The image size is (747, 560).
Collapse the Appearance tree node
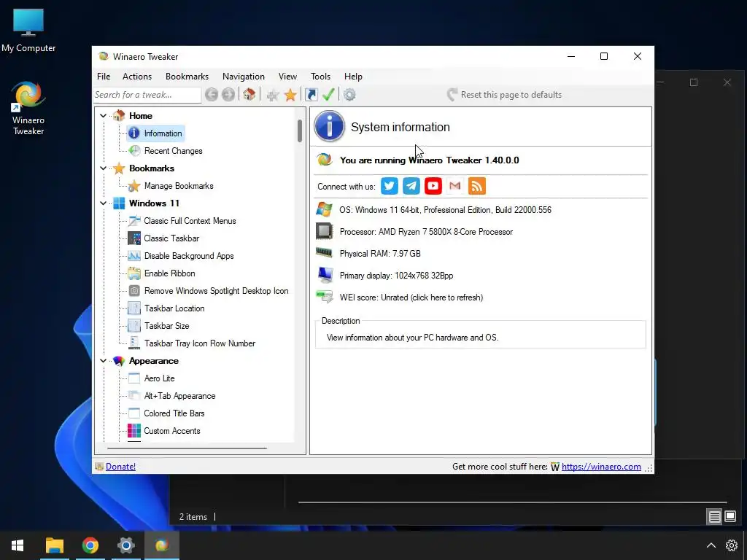104,361
